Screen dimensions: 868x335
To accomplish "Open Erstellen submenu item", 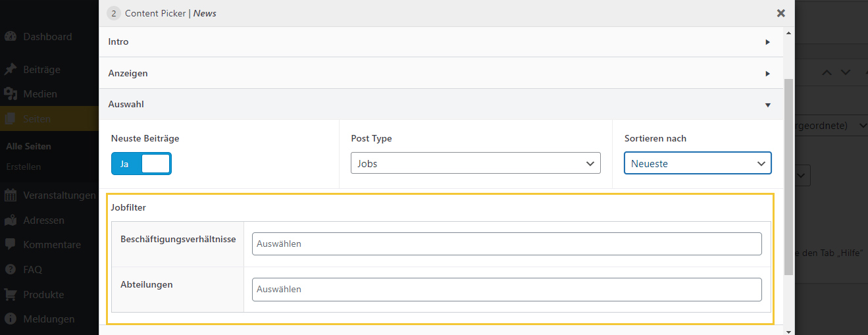I will click(24, 167).
